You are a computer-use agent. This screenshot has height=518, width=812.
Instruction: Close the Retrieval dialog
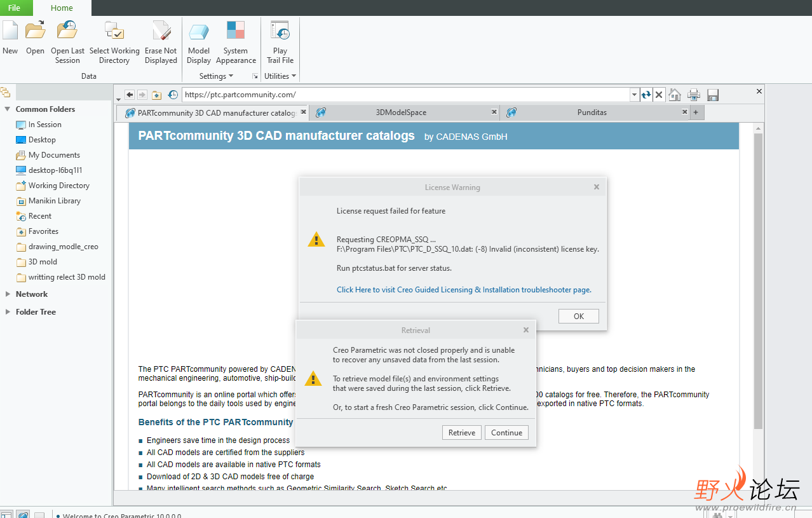point(526,330)
